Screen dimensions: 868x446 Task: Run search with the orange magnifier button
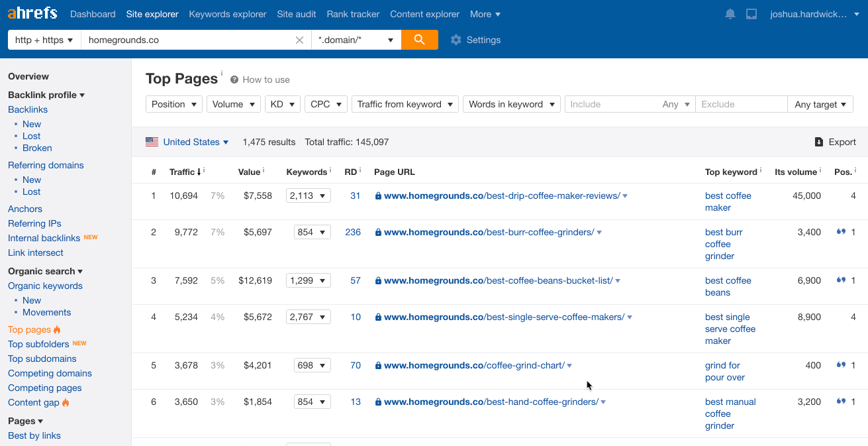point(418,40)
